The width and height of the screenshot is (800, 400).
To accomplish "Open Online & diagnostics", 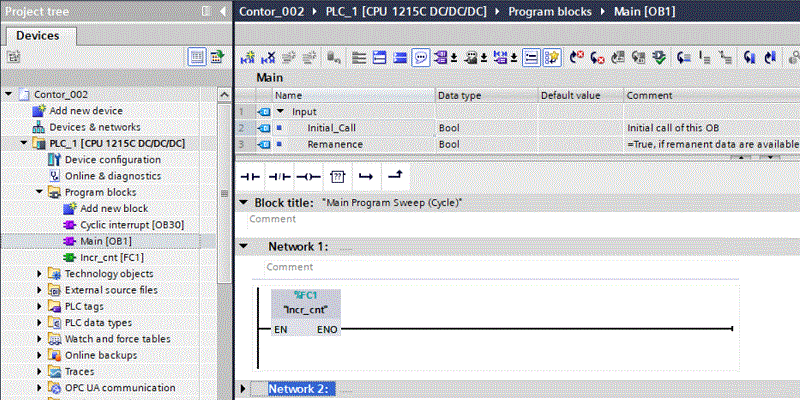I will [113, 176].
